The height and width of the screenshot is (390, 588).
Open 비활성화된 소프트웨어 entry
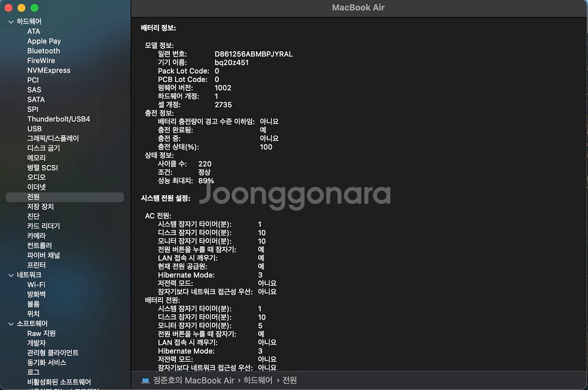[x=59, y=382]
